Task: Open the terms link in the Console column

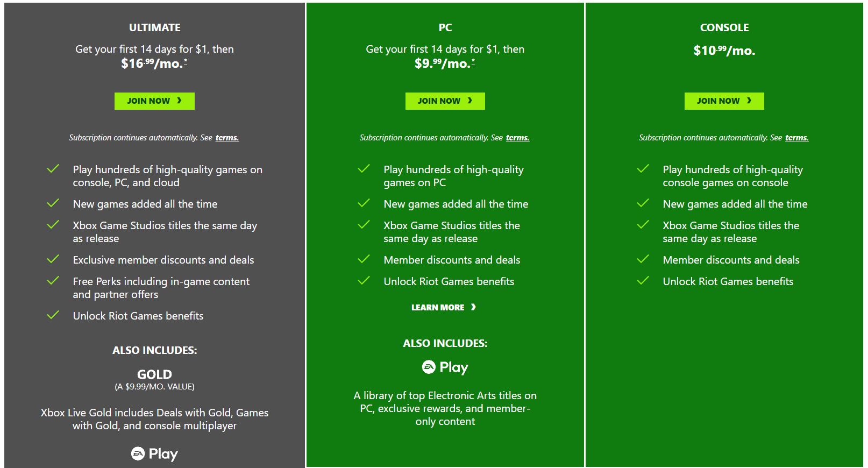Action: click(x=796, y=137)
